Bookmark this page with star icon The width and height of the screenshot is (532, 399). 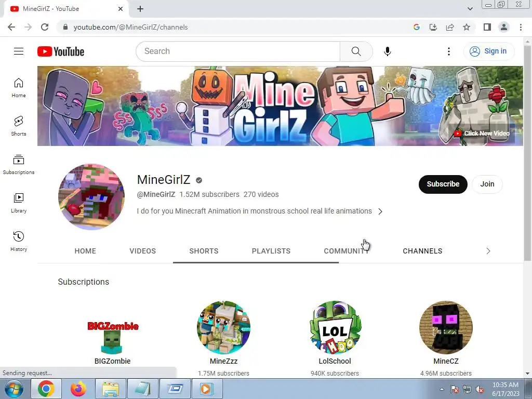point(467,27)
